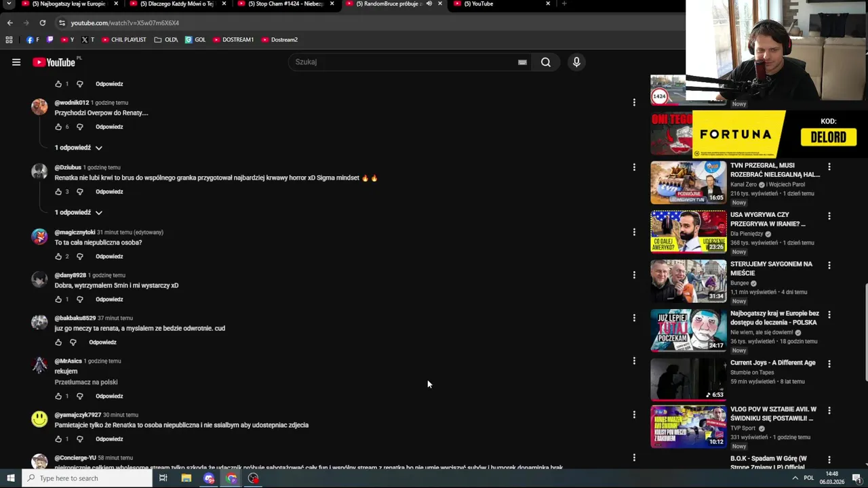Open the three-dot menu for @Dziubus comment
The image size is (868, 488).
point(634,167)
